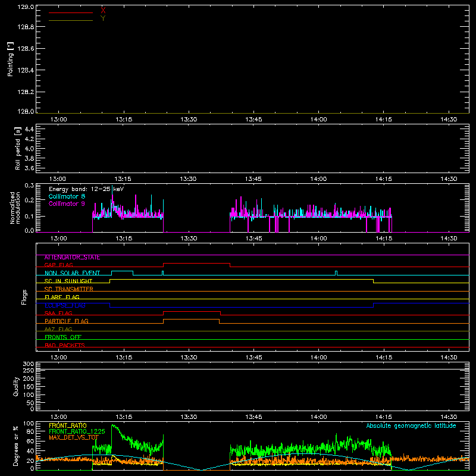Image resolution: width=476 pixels, height=476 pixels.
Task: Click the 150 tick on Quality axis
Action: 29,387
